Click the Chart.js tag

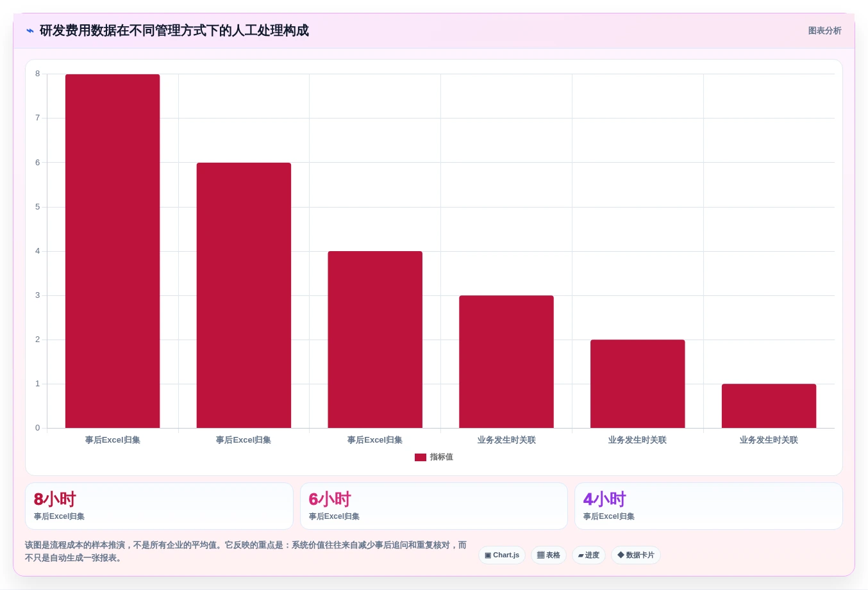502,555
